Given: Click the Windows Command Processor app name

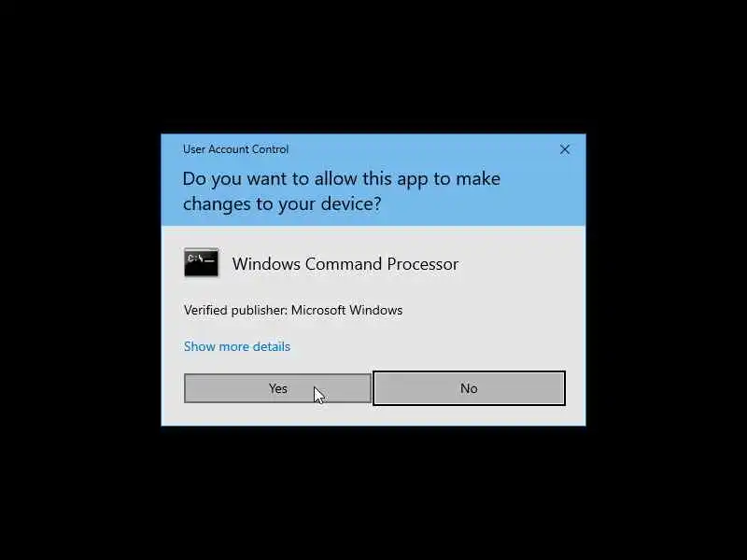Looking at the screenshot, I should coord(345,264).
